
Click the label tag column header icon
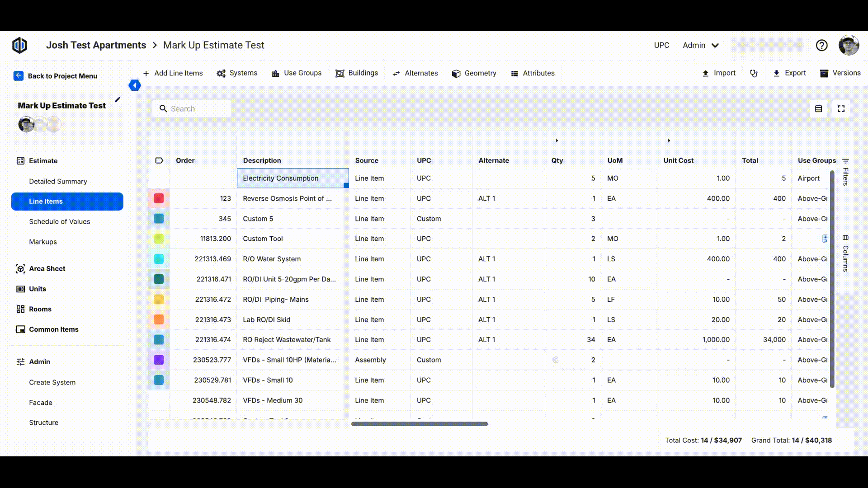coord(159,160)
